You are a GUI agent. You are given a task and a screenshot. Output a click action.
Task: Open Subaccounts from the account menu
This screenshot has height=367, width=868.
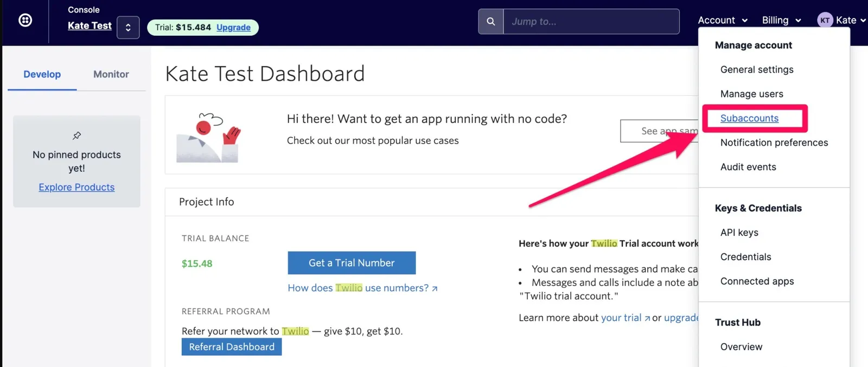[749, 118]
